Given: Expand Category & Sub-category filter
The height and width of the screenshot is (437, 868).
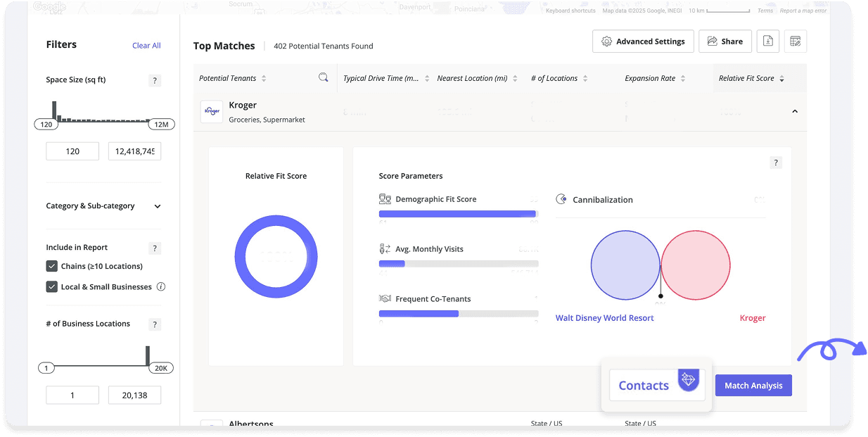Looking at the screenshot, I should (103, 206).
